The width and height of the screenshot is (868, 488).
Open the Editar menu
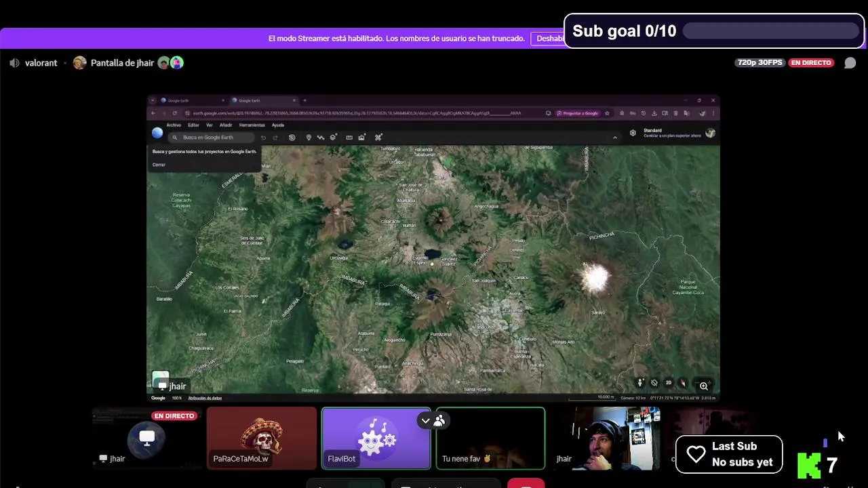[x=193, y=125]
